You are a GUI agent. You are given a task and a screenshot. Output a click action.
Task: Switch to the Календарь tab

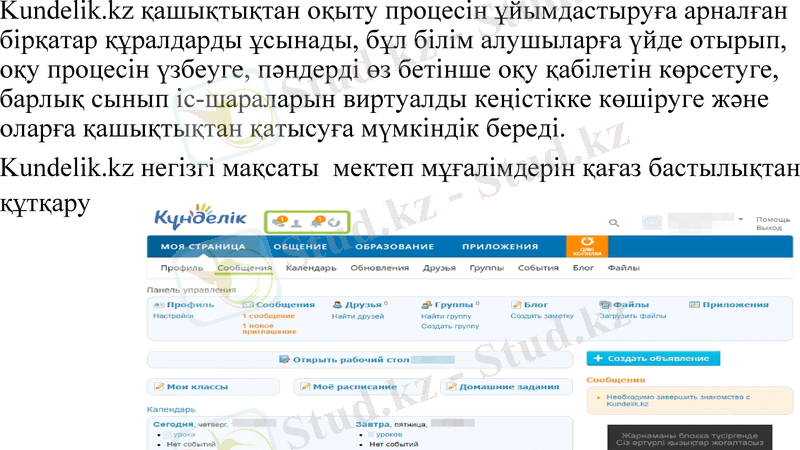311,268
